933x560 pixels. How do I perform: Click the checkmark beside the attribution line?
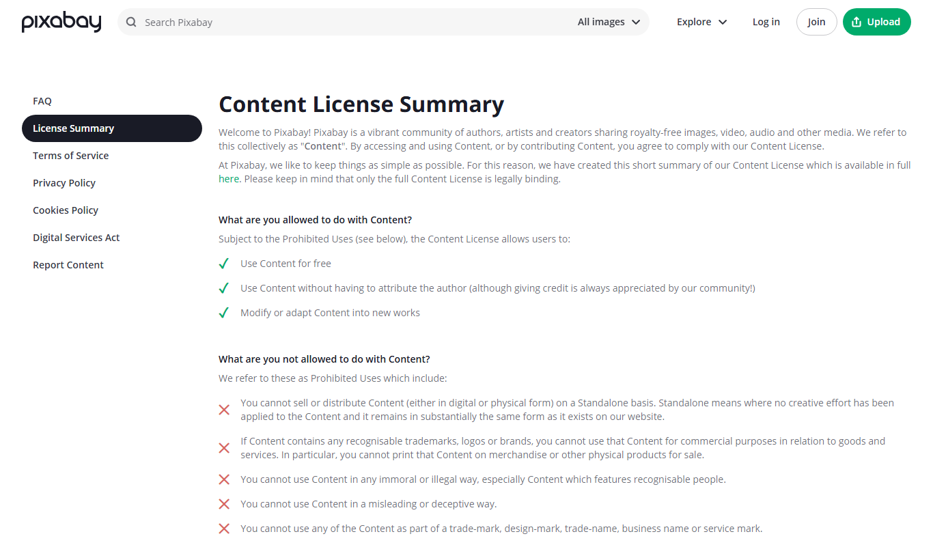coord(223,288)
